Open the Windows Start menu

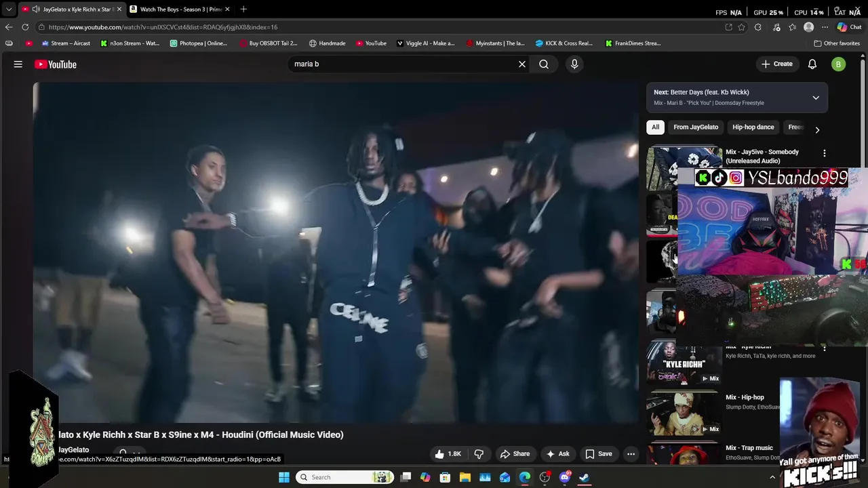coord(284,477)
